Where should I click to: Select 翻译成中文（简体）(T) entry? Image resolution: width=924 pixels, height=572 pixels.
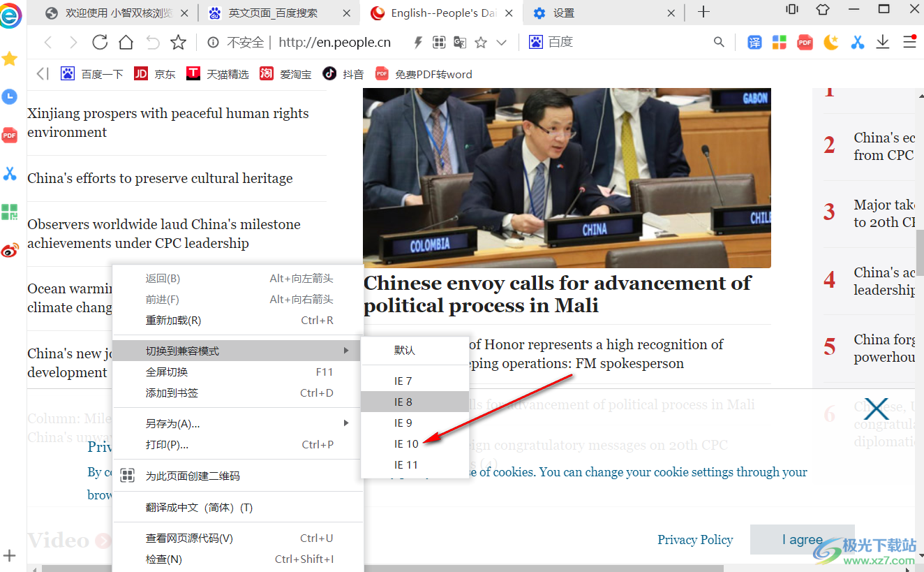238,508
